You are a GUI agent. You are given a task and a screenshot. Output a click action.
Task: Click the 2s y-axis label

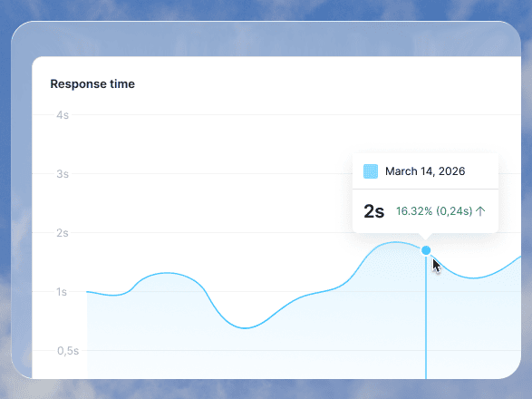(x=63, y=233)
